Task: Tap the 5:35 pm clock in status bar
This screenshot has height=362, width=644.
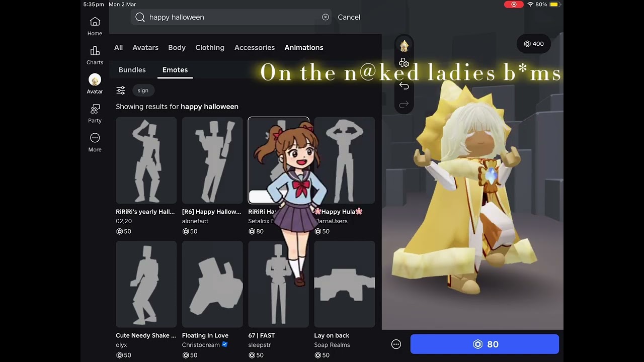Action: [x=94, y=5]
